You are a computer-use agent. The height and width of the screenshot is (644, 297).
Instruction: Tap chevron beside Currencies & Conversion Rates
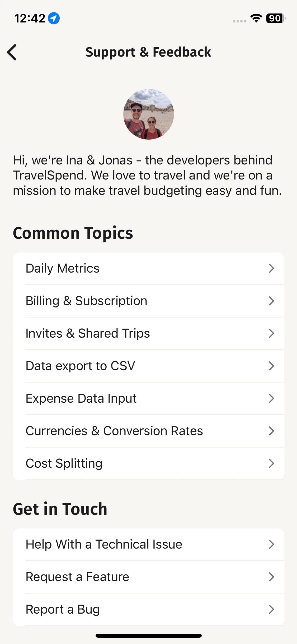[x=271, y=431]
